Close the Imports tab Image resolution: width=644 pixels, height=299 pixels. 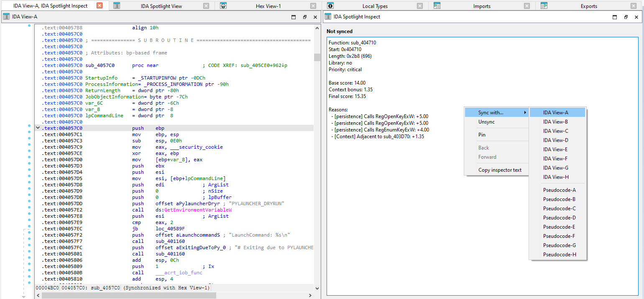527,6
